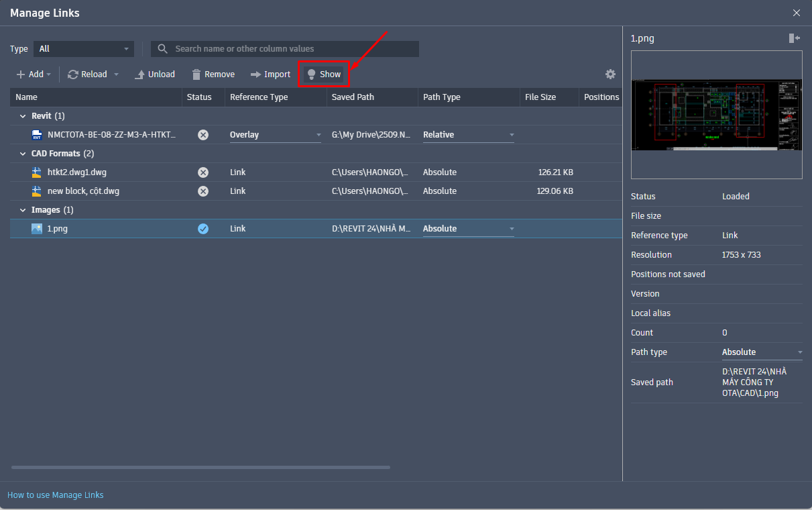Click the not-loaded status icon for NMCTOTA
The width and height of the screenshot is (812, 510).
coord(203,135)
